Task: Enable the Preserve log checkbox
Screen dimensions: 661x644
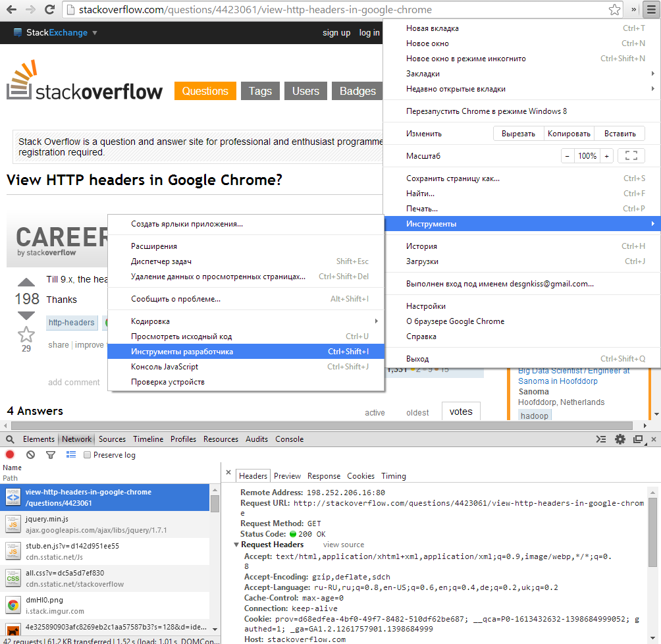Action: pyautogui.click(x=88, y=454)
